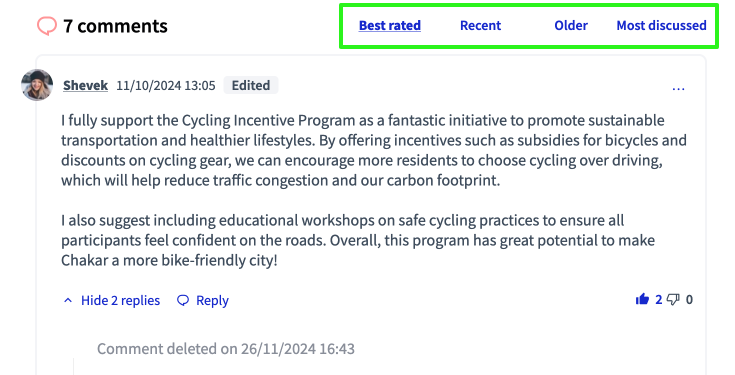Collapse replies using the upward chevron arrow
This screenshot has height=375, width=735.
click(x=68, y=300)
